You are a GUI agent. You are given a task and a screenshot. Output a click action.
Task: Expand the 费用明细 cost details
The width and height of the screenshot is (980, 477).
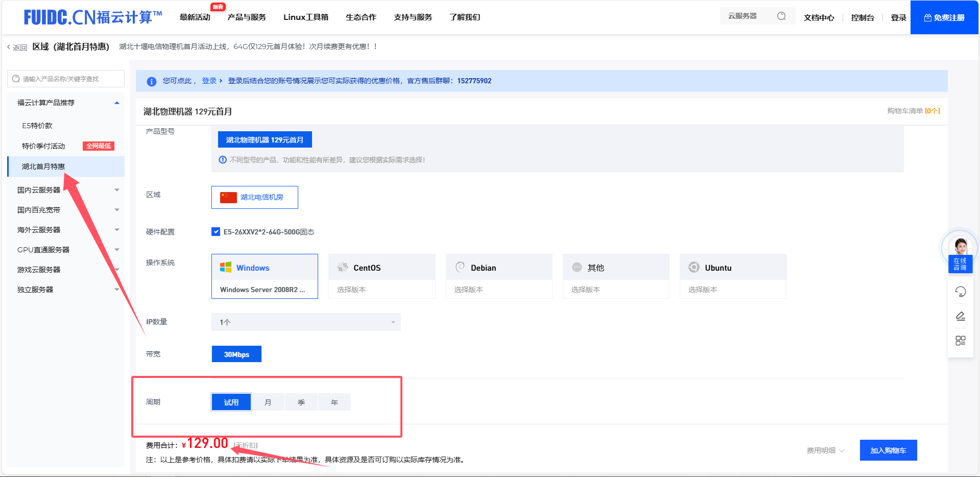pyautogui.click(x=825, y=450)
